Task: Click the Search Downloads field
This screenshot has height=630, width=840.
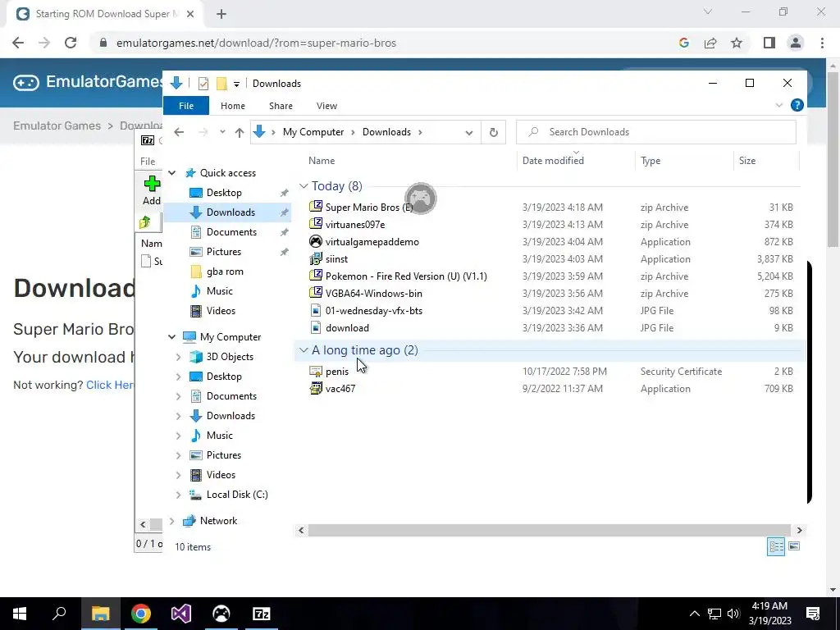Action: click(x=655, y=132)
